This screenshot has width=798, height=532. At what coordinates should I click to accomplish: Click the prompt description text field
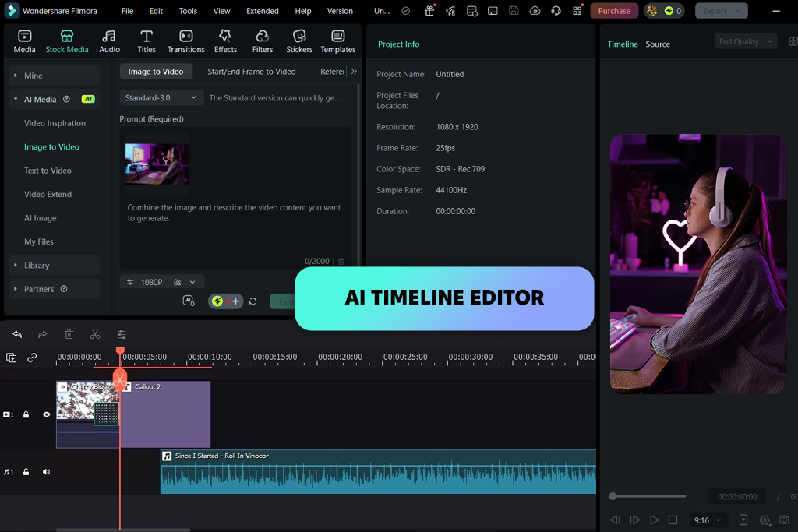tap(234, 213)
